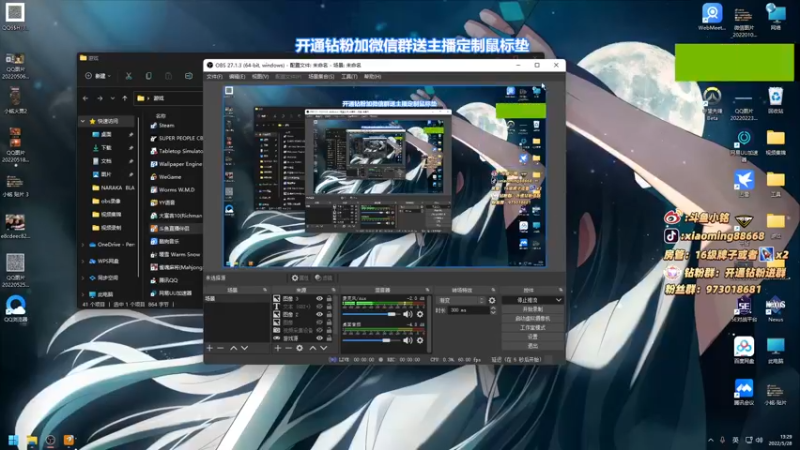This screenshot has height=450, width=800.
Task: Open source properties gear in the Sources panel
Action: 299,348
